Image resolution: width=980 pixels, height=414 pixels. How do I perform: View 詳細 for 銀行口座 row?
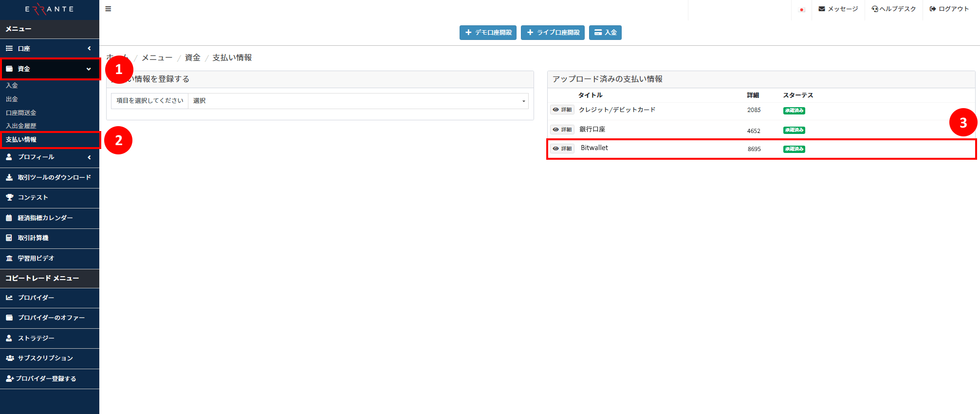[x=562, y=130]
